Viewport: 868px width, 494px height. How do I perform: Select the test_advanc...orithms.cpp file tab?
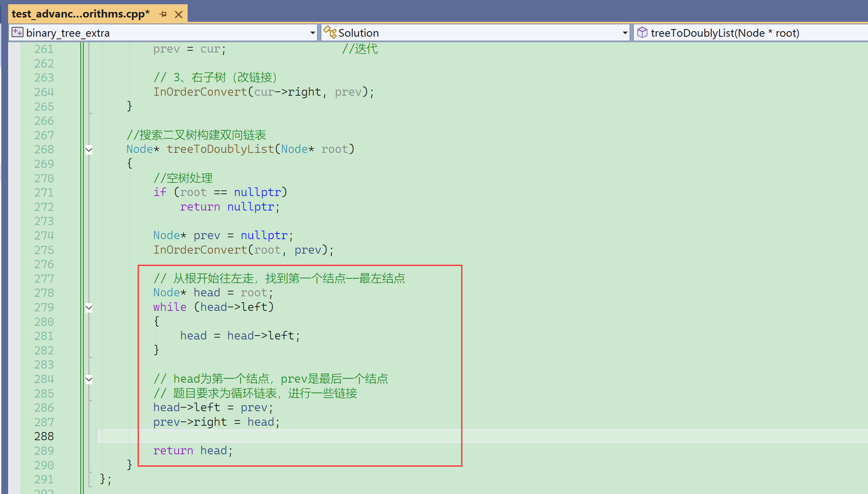(x=80, y=14)
